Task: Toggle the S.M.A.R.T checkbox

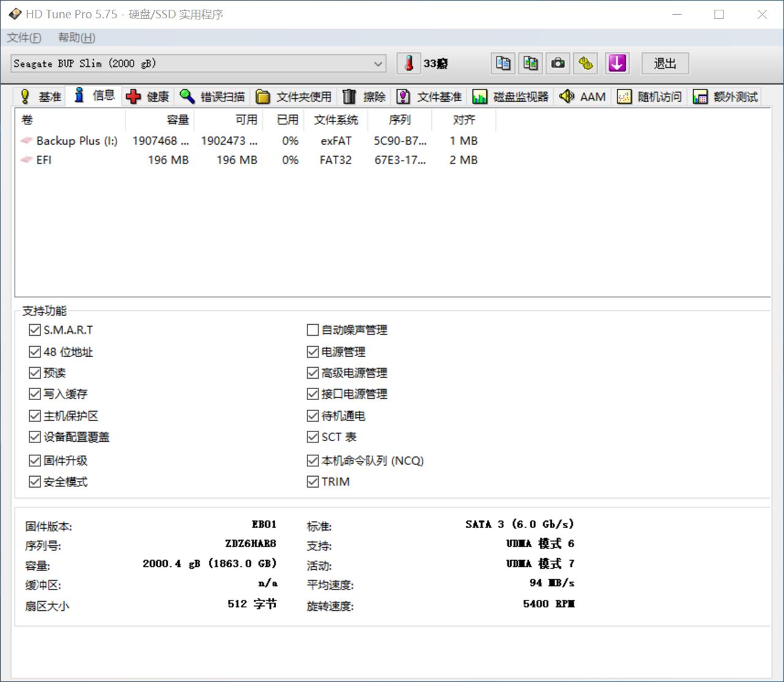Action: pyautogui.click(x=35, y=330)
